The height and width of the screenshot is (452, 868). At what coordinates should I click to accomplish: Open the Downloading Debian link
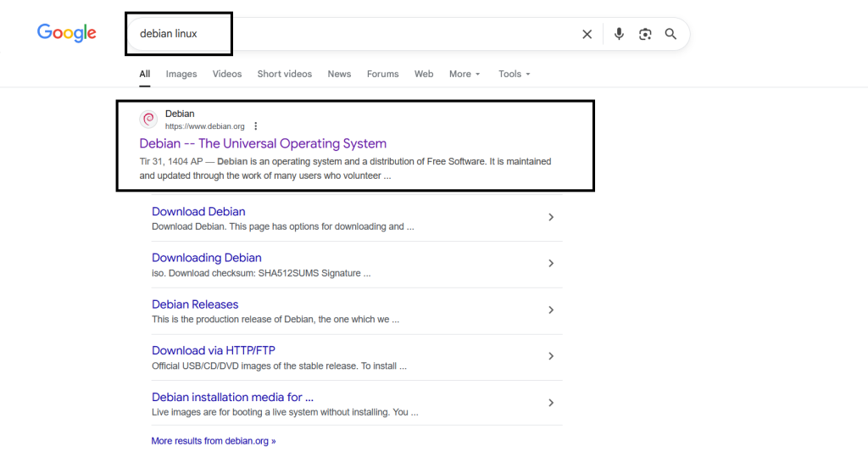coord(207,258)
